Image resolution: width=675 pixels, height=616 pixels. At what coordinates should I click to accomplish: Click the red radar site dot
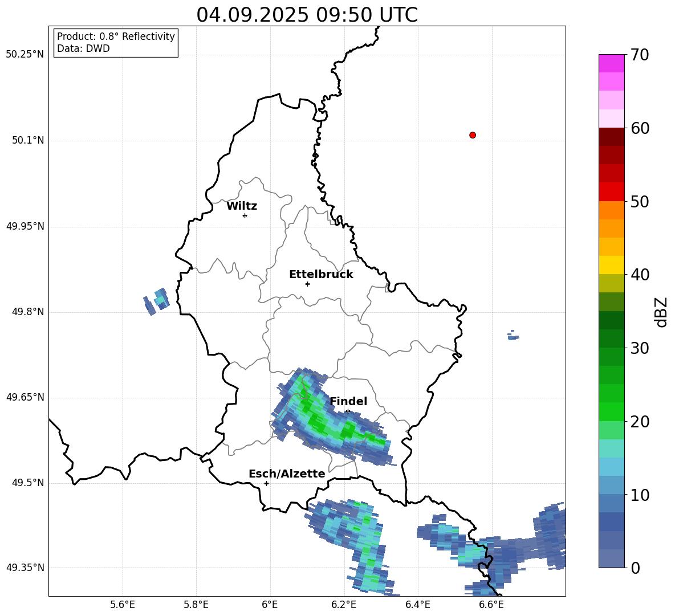(473, 135)
